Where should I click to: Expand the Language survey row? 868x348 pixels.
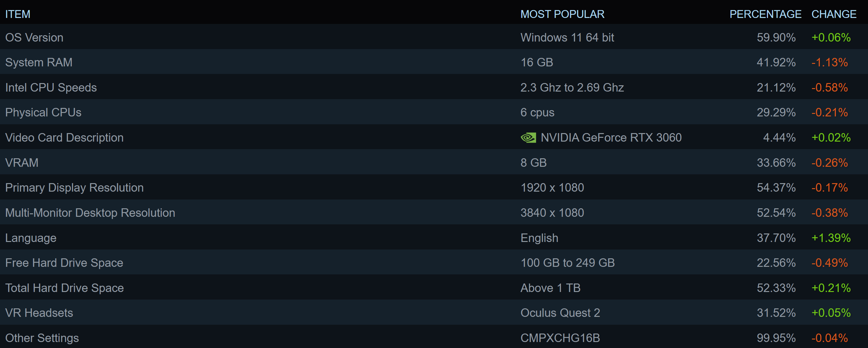tap(31, 238)
